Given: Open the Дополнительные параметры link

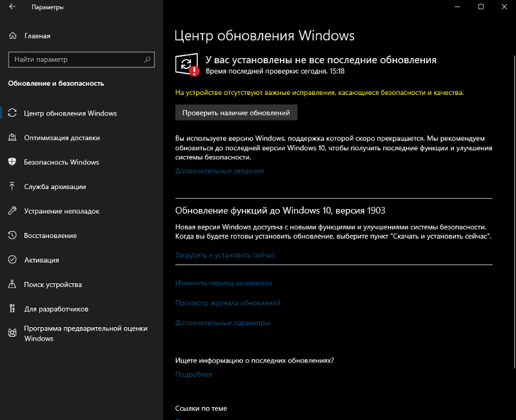Looking at the screenshot, I should tap(223, 323).
